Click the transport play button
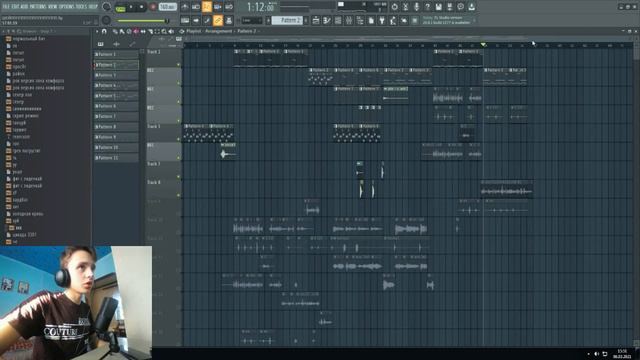This screenshot has width=640, height=360. point(131,7)
